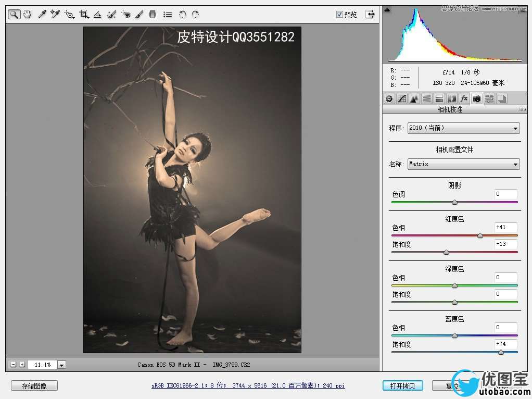
Task: Adjust the 绿原色 色相 hue slider
Action: 454,285
